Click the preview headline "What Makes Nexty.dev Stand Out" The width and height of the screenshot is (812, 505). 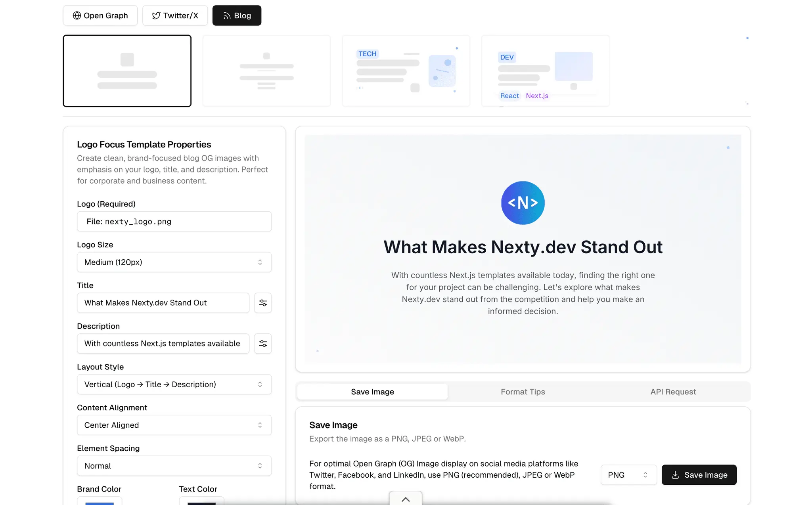523,247
